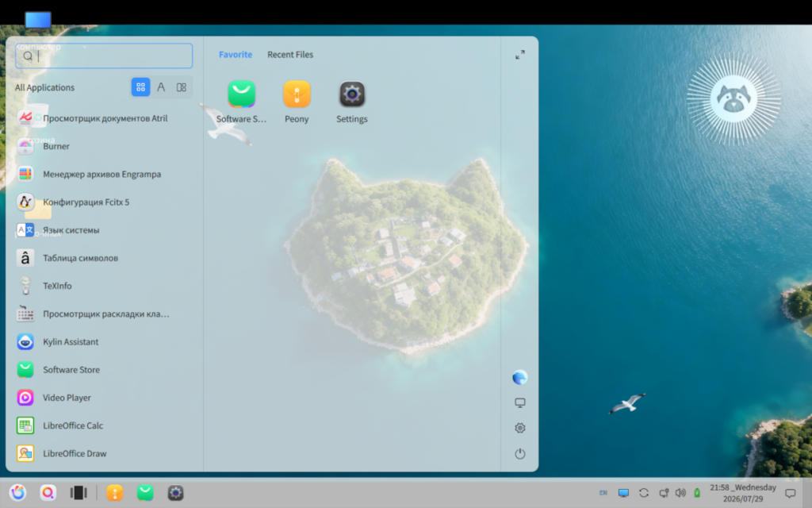Click the start menu search field

click(x=104, y=56)
